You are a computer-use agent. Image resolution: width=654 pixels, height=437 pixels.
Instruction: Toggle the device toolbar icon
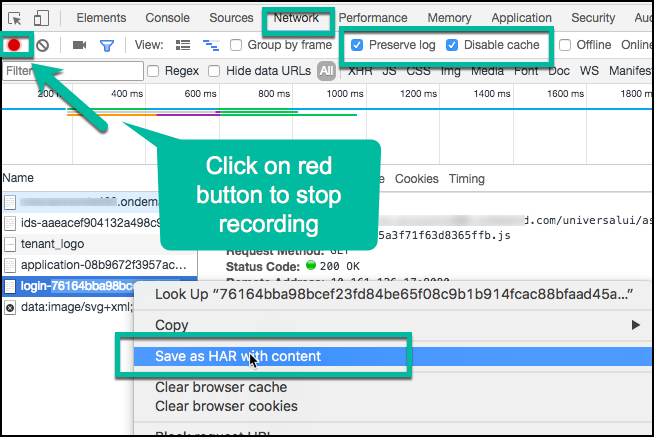coord(41,18)
